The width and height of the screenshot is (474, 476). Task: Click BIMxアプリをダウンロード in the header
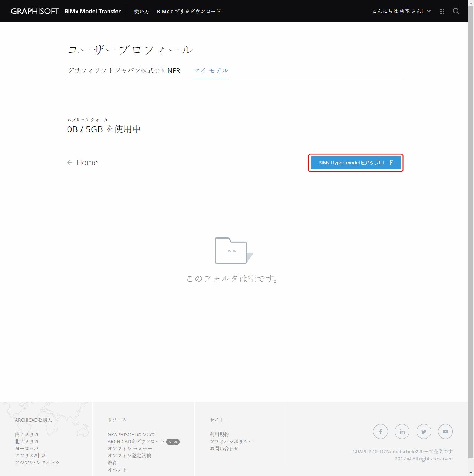click(x=189, y=12)
